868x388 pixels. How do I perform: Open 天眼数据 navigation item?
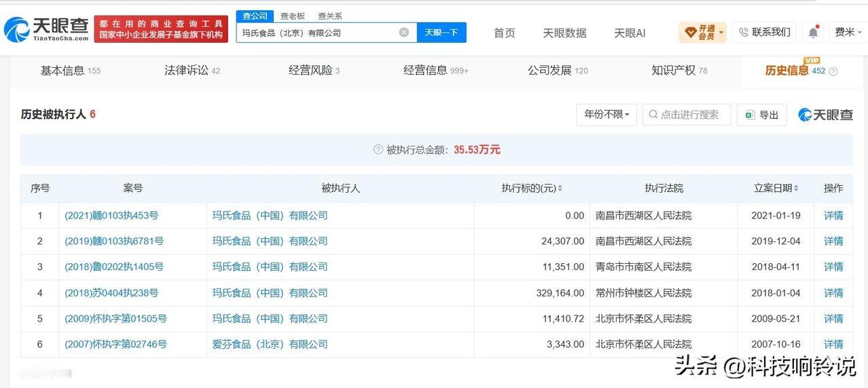[564, 33]
